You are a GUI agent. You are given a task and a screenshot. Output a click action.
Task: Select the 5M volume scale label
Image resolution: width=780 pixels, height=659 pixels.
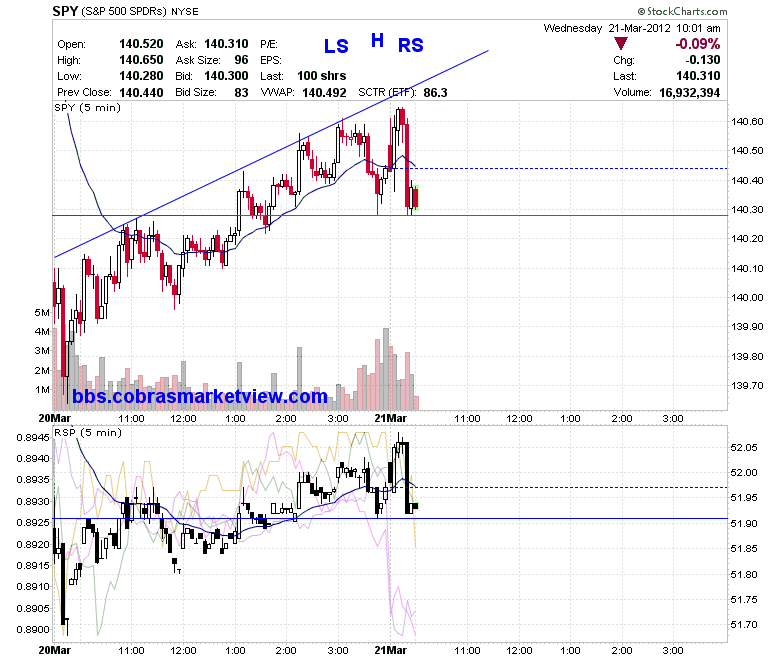tap(42, 312)
